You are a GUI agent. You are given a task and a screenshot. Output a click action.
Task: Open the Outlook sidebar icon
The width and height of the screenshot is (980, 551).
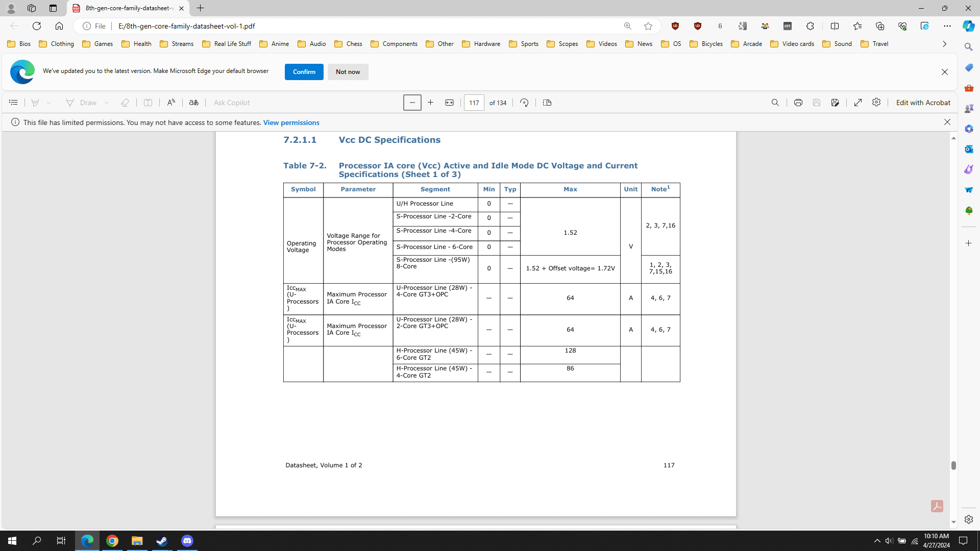pos(969,149)
